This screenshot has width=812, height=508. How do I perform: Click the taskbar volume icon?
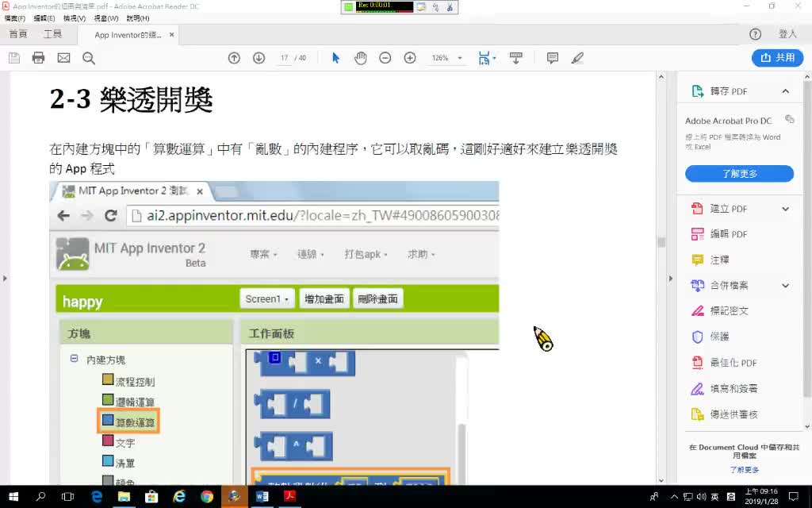click(x=702, y=497)
